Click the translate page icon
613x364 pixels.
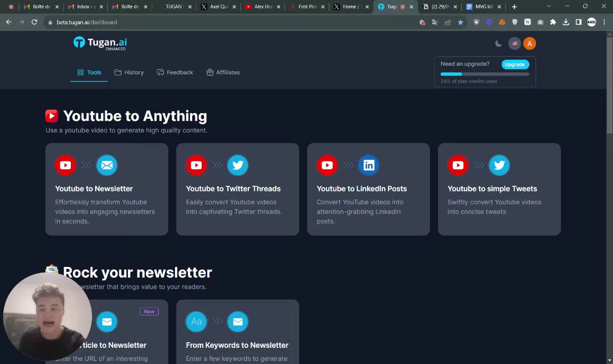coord(434,22)
